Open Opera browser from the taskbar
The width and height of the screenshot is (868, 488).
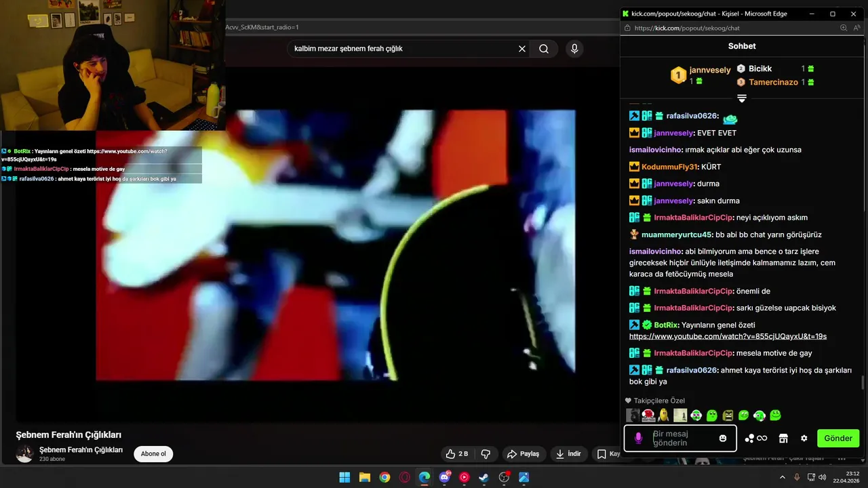[x=405, y=477]
